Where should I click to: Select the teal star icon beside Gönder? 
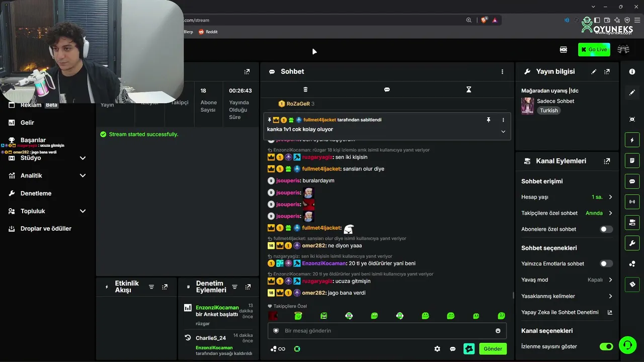[x=469, y=349]
